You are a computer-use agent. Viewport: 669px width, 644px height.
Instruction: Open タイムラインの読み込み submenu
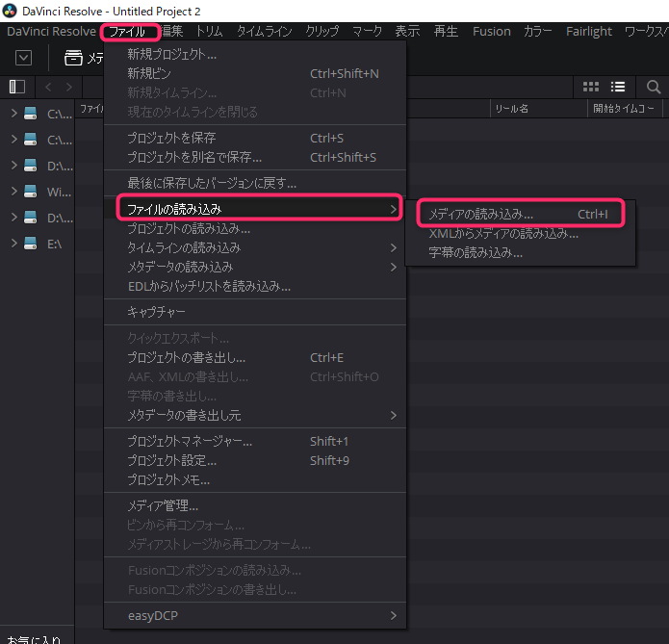click(x=255, y=247)
